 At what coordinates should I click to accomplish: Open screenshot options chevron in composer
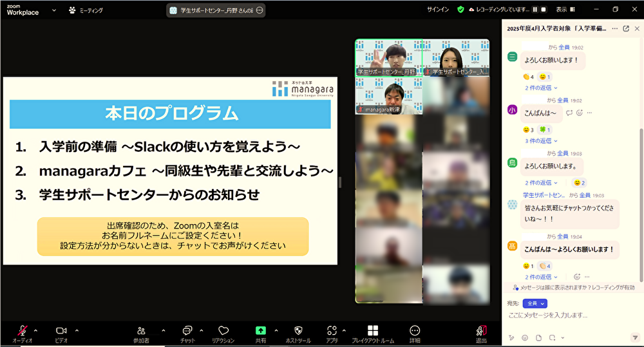pos(562,338)
